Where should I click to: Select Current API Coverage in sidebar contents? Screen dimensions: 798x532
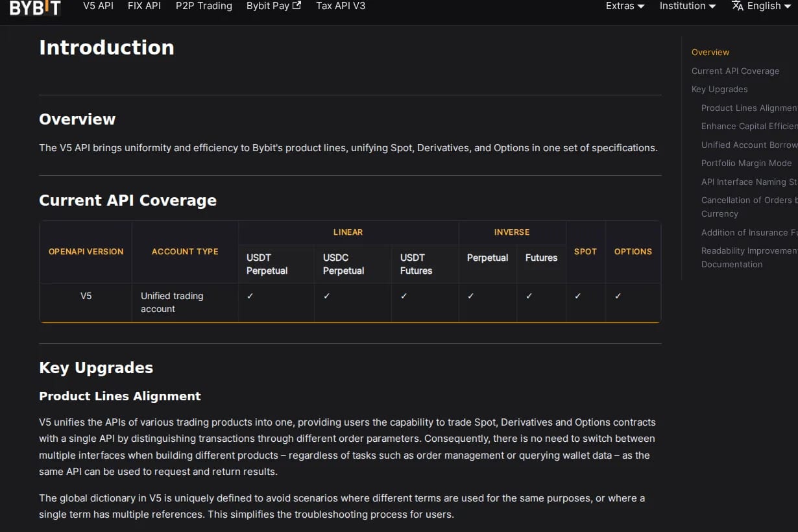[x=736, y=71]
